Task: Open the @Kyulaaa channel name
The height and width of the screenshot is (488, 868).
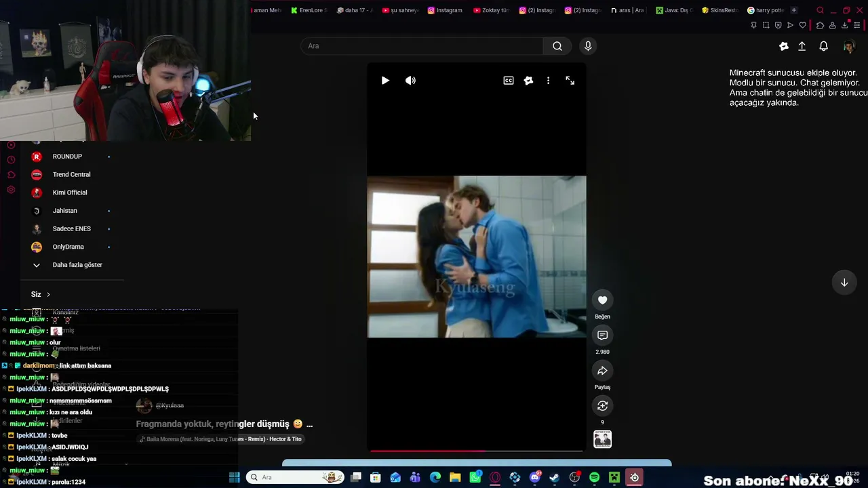Action: 170,405
